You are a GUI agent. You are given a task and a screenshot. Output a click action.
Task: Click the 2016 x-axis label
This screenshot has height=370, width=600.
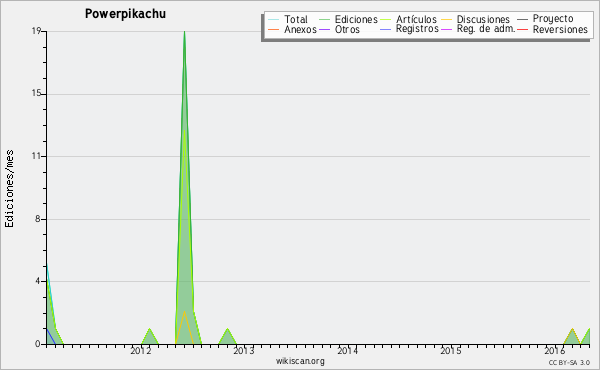554,350
